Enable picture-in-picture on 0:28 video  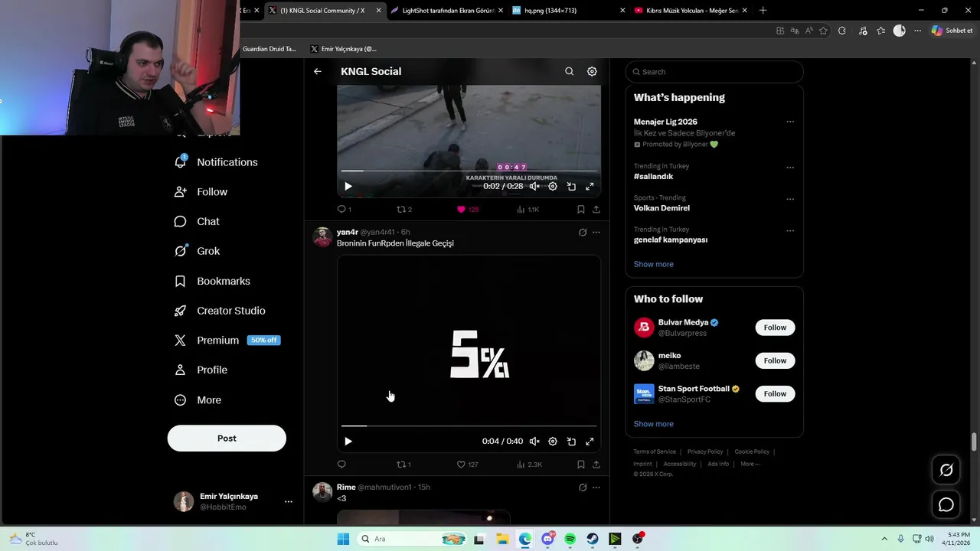[571, 186]
